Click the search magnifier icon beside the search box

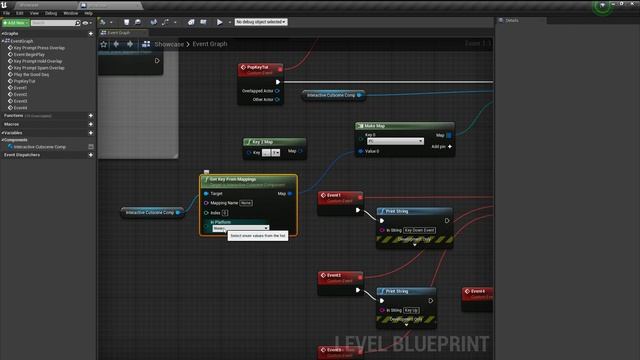coord(78,23)
